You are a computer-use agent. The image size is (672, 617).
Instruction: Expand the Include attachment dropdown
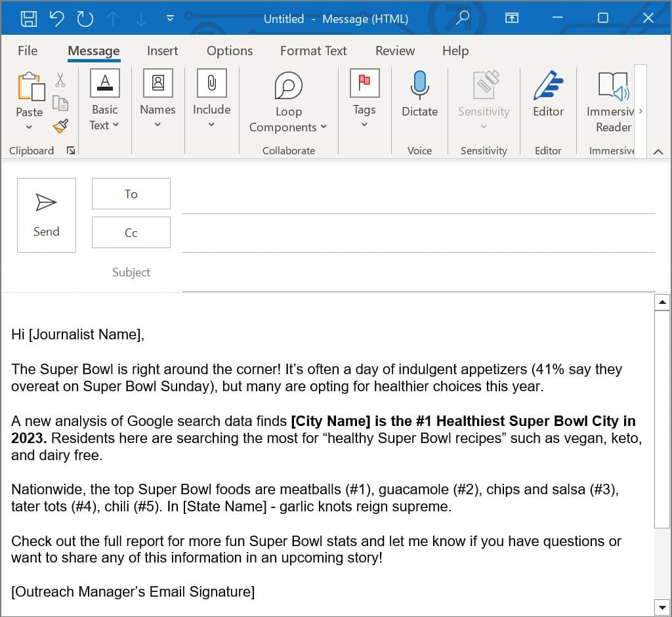[x=212, y=98]
